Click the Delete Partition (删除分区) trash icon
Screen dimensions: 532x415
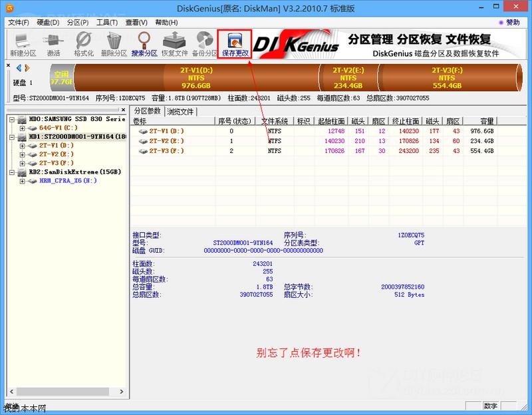pyautogui.click(x=114, y=44)
